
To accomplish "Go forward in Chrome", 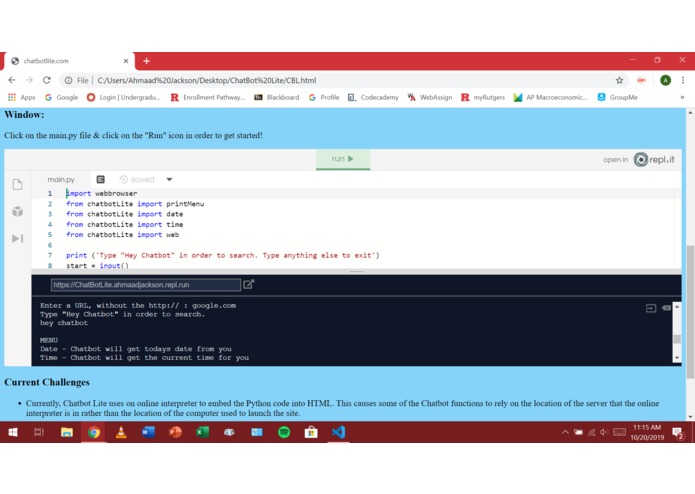I will pyautogui.click(x=29, y=80).
